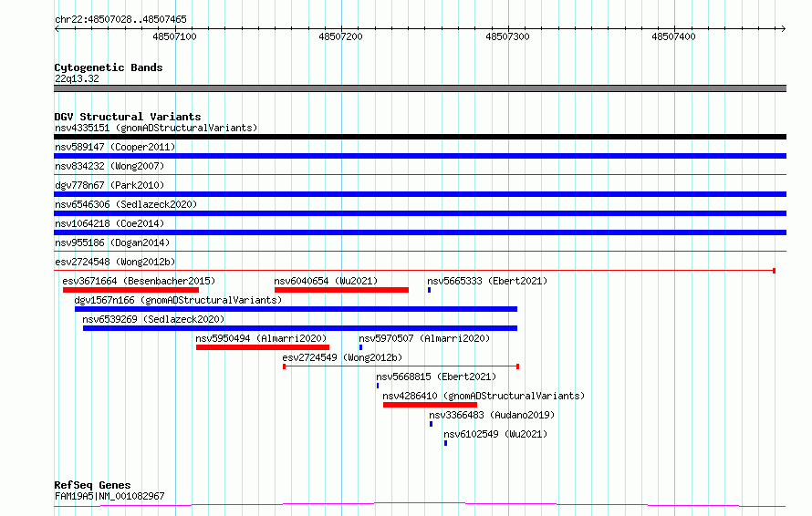Select the magenta FAM19A5 gene line
812x516 pixels.
[420, 504]
